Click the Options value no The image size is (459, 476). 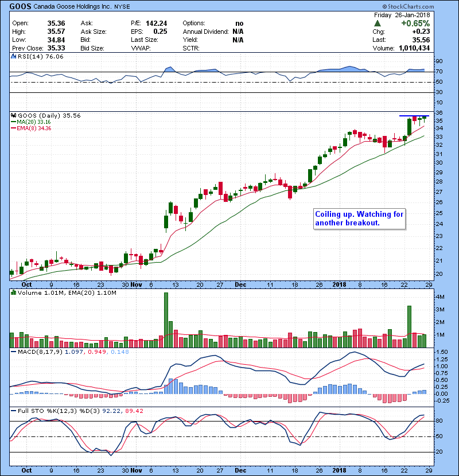(x=239, y=24)
